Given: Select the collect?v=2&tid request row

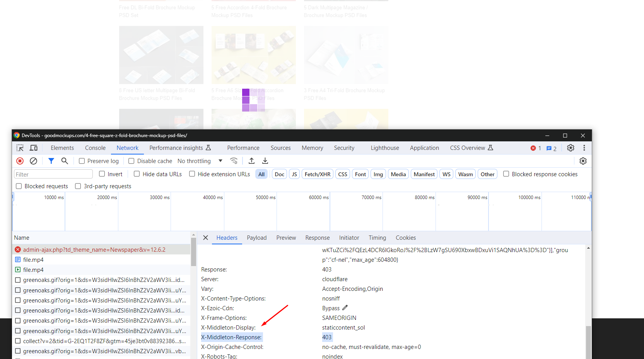Looking at the screenshot, I should 101,341.
